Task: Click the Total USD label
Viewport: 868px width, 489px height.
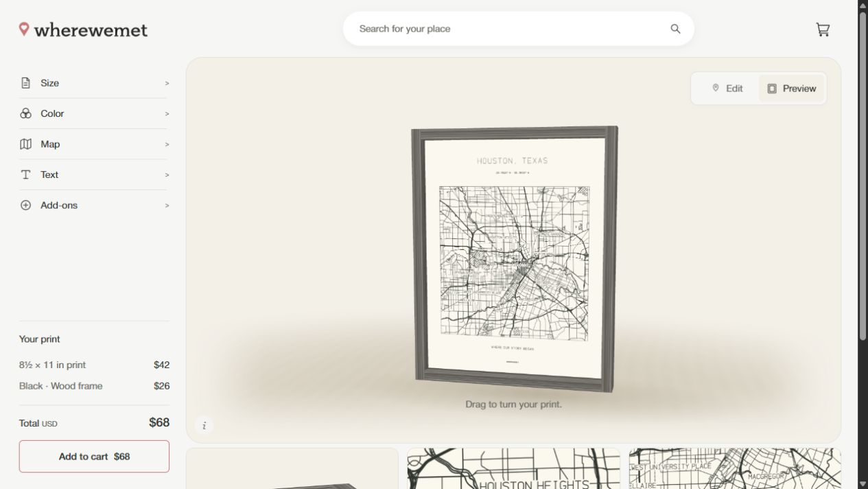Action: (38, 423)
